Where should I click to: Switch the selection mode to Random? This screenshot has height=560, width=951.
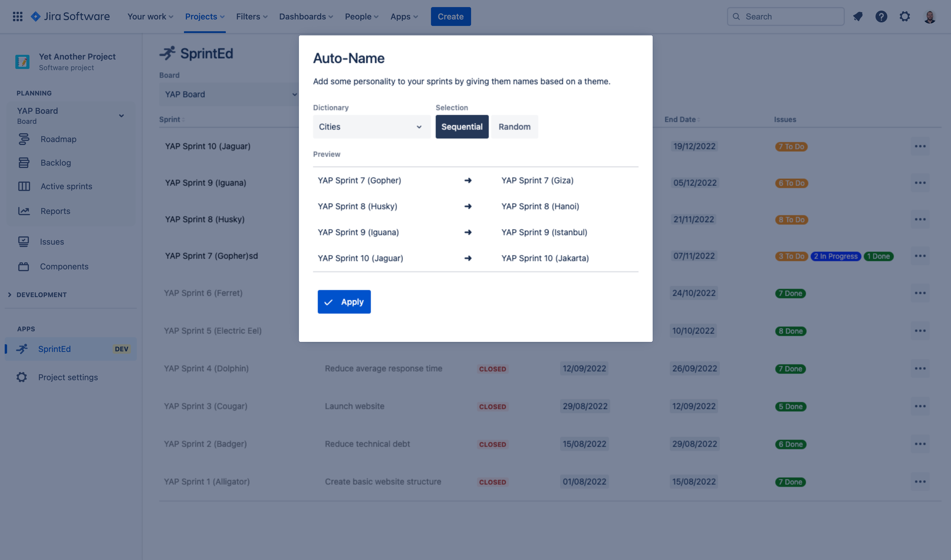click(x=514, y=127)
